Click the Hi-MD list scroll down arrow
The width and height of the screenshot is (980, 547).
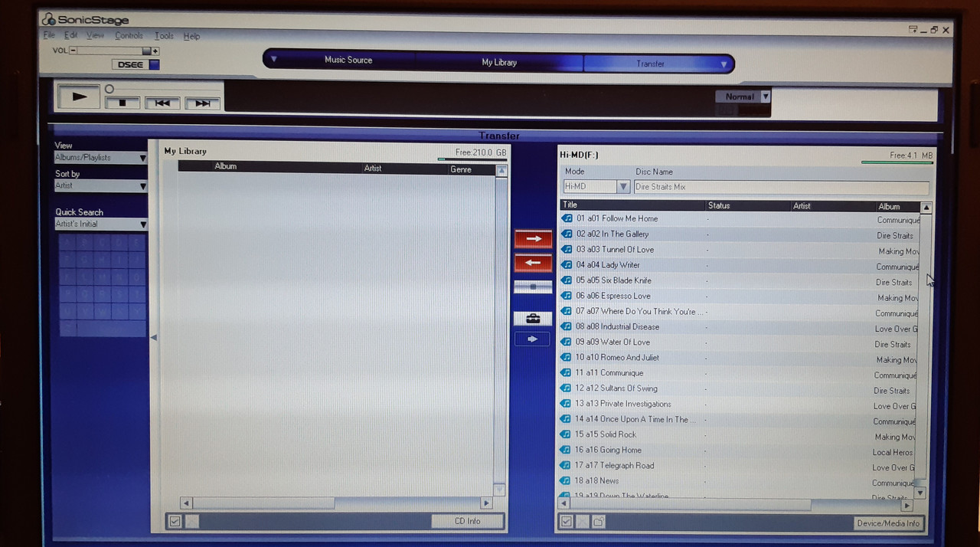(x=920, y=493)
